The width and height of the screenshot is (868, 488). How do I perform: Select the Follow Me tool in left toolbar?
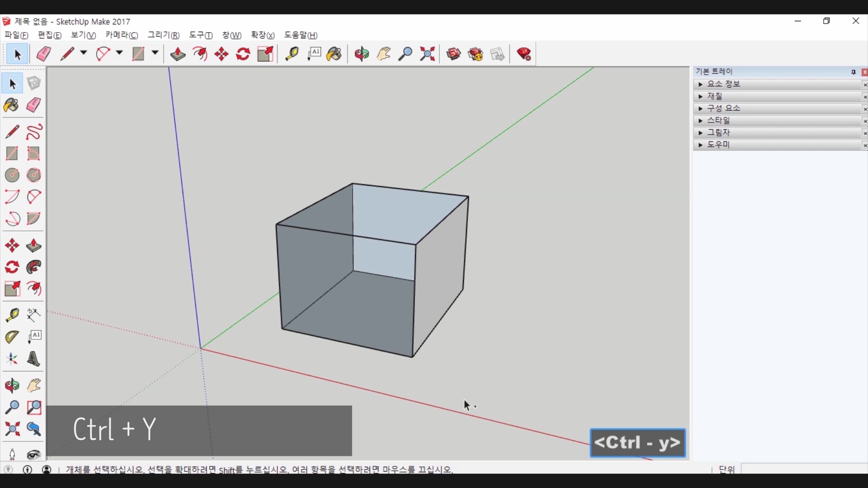click(34, 267)
